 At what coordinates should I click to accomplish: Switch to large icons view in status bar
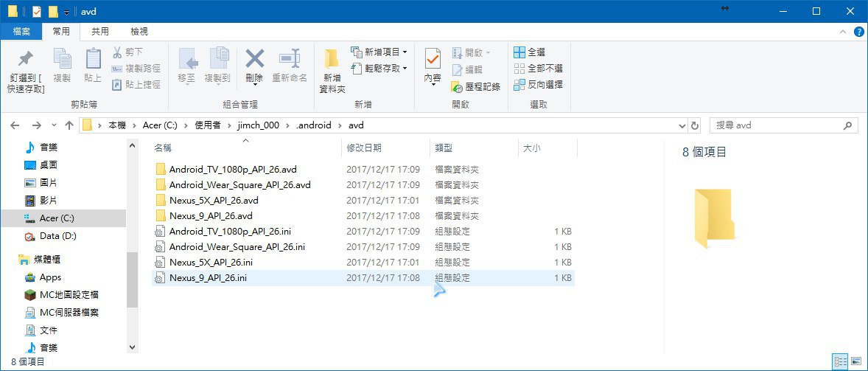click(x=855, y=362)
